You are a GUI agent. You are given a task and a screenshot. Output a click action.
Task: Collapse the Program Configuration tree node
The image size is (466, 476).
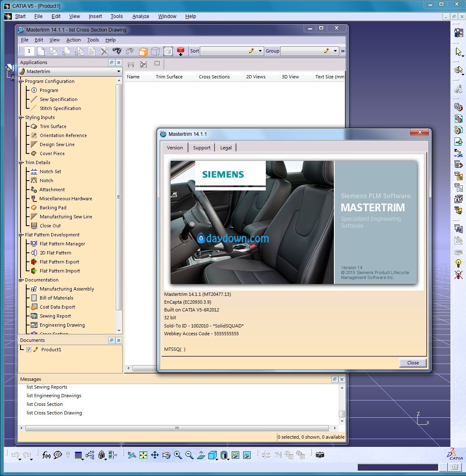pyautogui.click(x=21, y=81)
